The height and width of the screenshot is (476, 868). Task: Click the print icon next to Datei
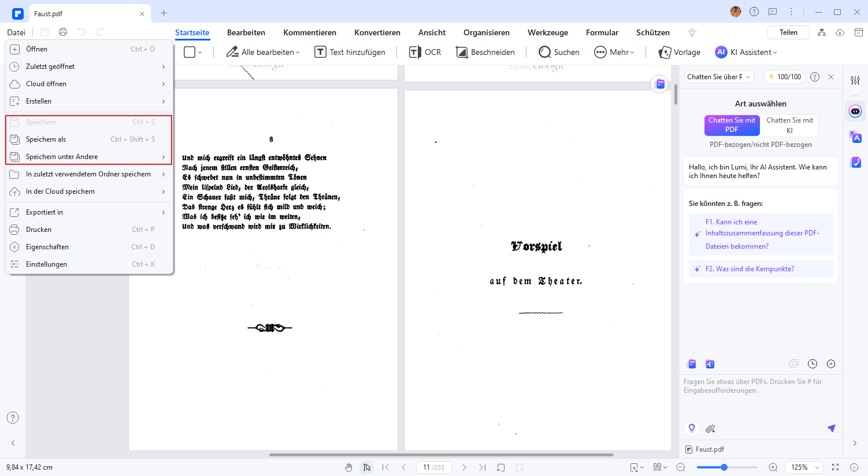click(x=63, y=32)
